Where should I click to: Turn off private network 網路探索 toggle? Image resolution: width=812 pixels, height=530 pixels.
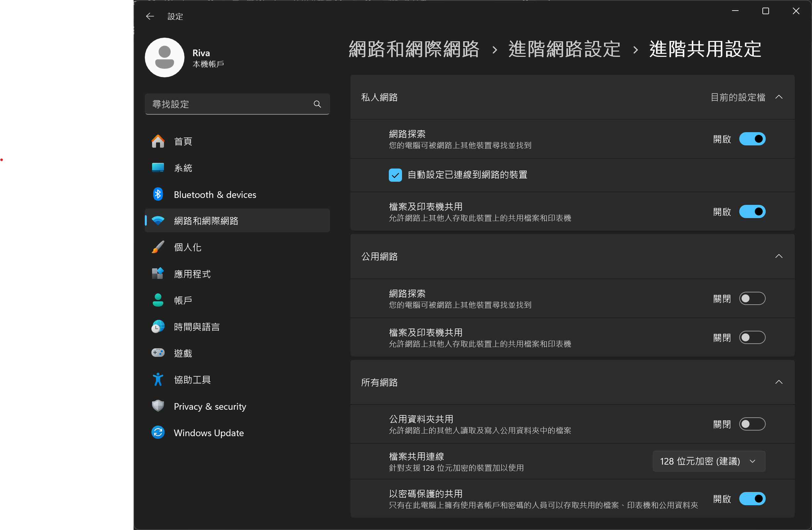752,139
